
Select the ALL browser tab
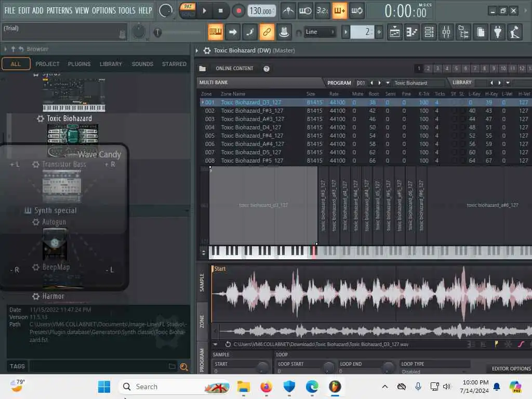16,64
